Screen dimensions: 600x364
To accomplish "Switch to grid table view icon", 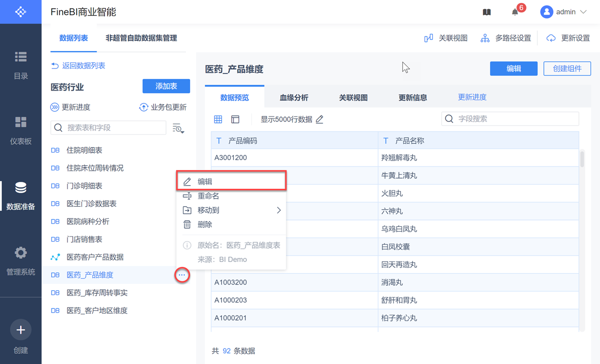I will 218,119.
